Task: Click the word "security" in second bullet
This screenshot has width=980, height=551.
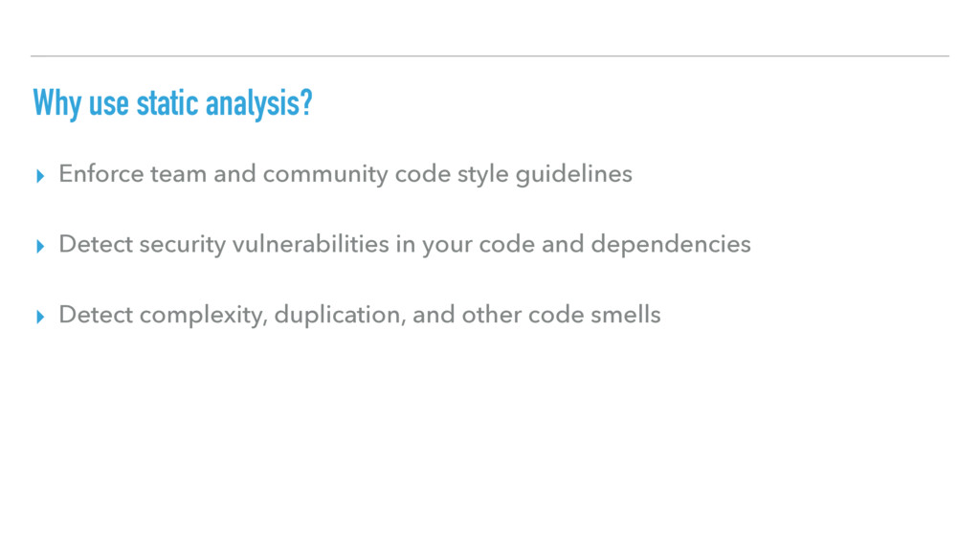Action: 183,246
